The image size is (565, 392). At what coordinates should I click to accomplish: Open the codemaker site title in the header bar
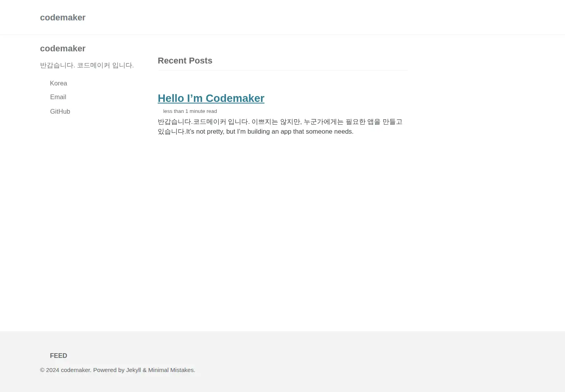[x=63, y=18]
